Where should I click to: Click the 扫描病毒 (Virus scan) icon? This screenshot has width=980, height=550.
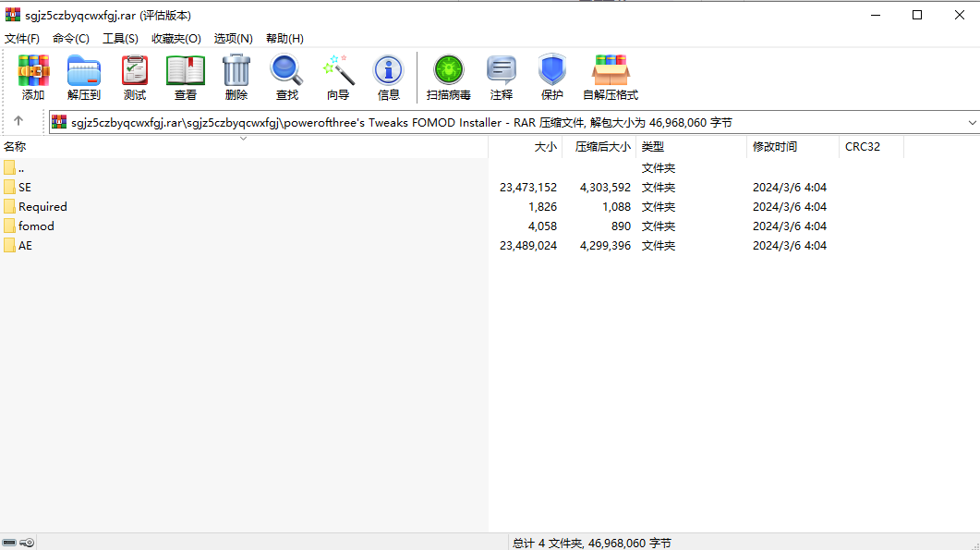[448, 77]
